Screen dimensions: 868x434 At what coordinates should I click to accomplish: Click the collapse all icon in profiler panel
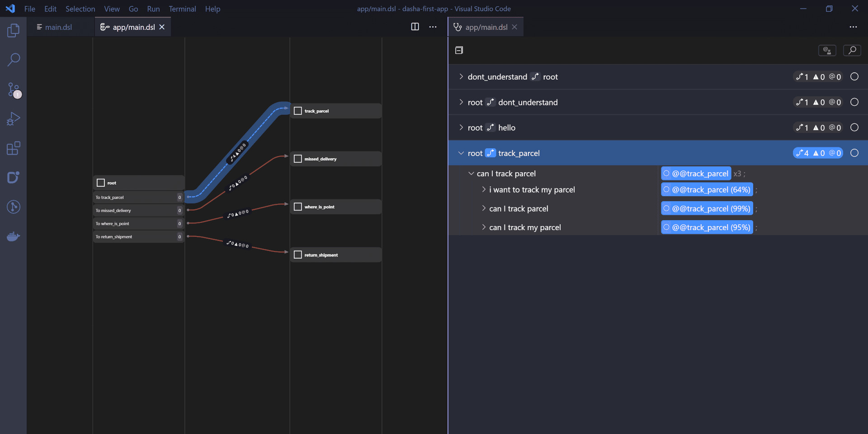(x=459, y=50)
